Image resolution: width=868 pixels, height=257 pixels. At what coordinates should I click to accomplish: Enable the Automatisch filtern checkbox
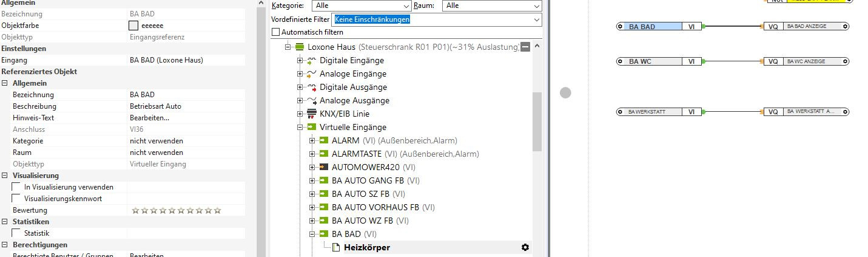coord(277,32)
